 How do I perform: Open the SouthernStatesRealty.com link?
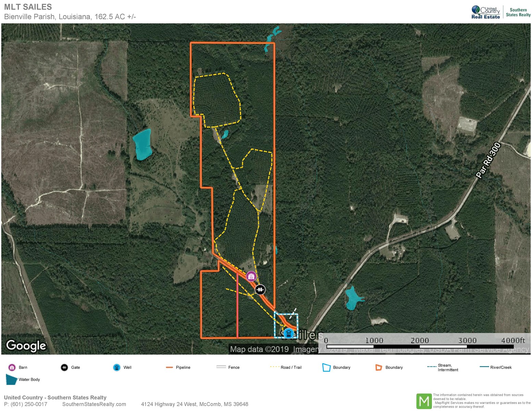(x=94, y=404)
